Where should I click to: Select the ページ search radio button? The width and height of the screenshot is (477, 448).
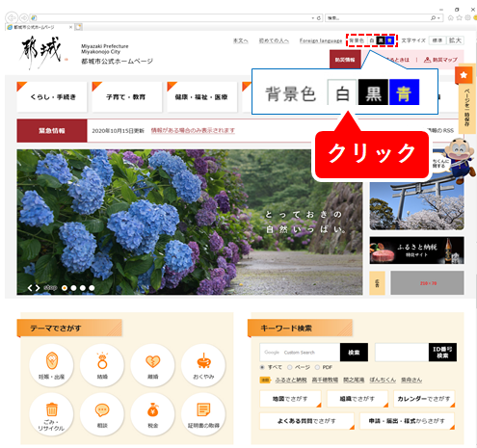tap(290, 367)
